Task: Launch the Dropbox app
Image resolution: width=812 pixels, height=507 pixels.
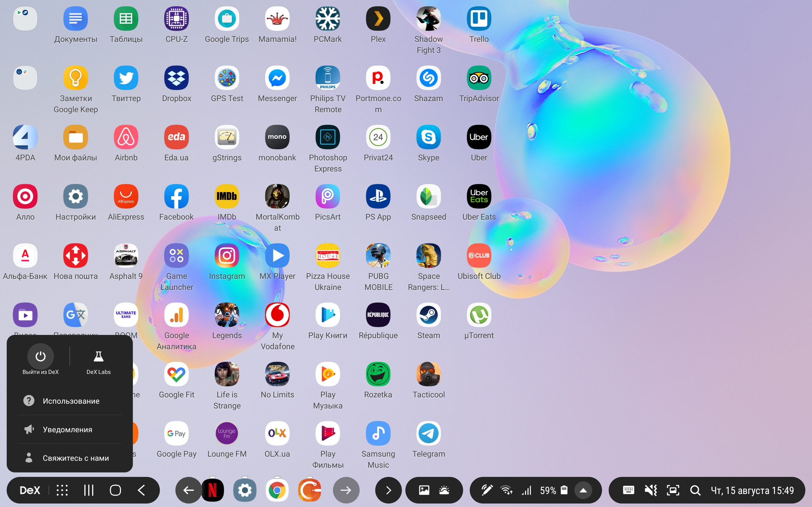Action: [176, 78]
